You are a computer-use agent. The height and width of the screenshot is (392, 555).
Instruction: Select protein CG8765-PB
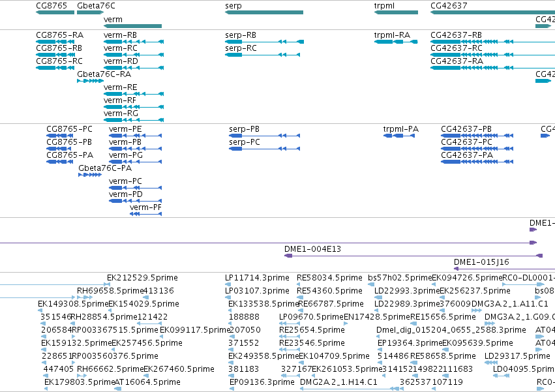tap(60, 149)
